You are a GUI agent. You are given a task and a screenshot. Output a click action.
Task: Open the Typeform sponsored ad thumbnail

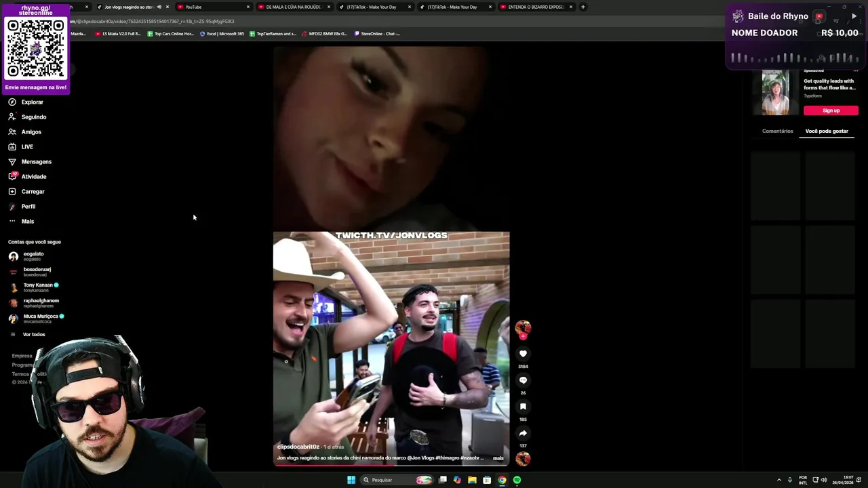click(775, 92)
